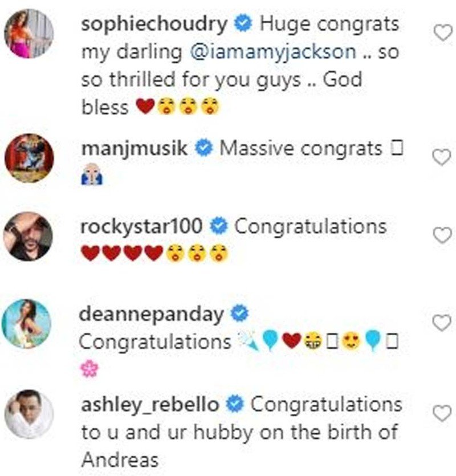Click rockystar100's blue verified checkmark
456x476 pixels.
pos(220,226)
